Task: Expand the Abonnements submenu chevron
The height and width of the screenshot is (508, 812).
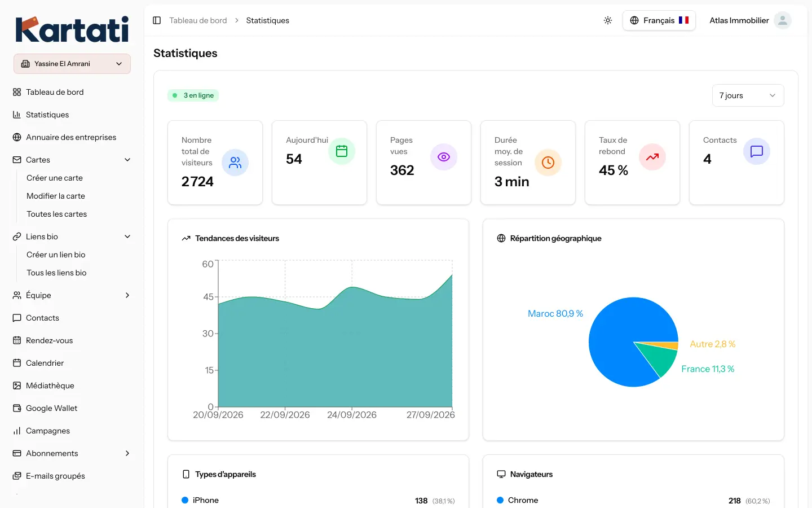Action: 127,453
